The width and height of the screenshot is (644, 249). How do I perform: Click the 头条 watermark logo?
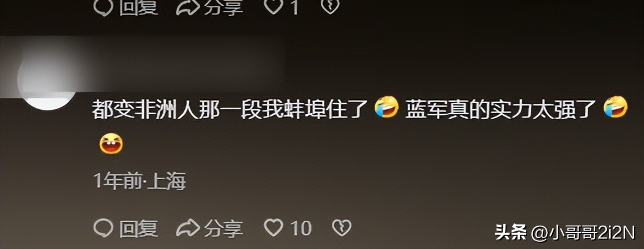tap(511, 232)
